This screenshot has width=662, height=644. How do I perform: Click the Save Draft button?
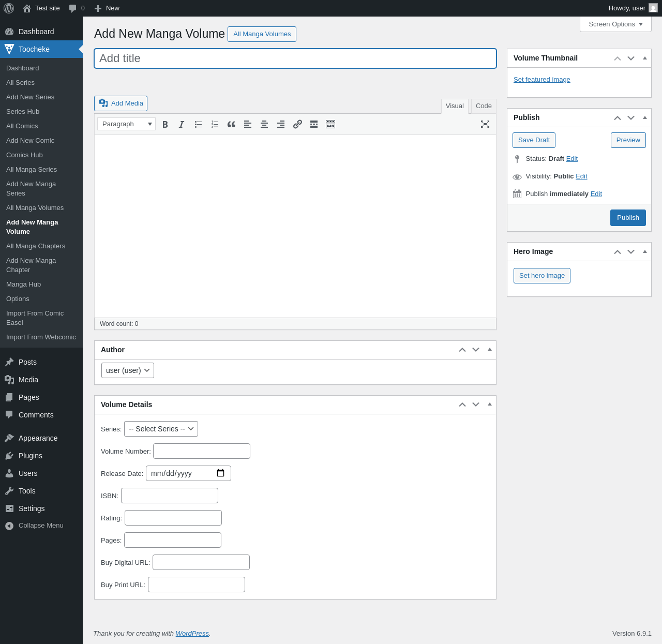(x=534, y=140)
